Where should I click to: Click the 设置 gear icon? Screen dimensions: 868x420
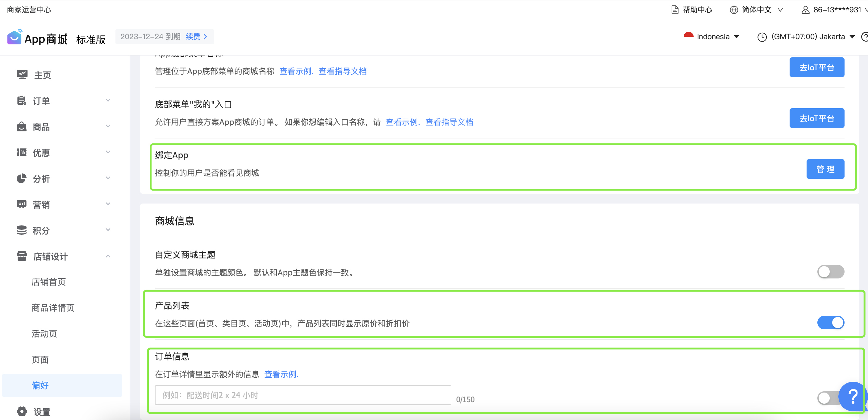22,411
